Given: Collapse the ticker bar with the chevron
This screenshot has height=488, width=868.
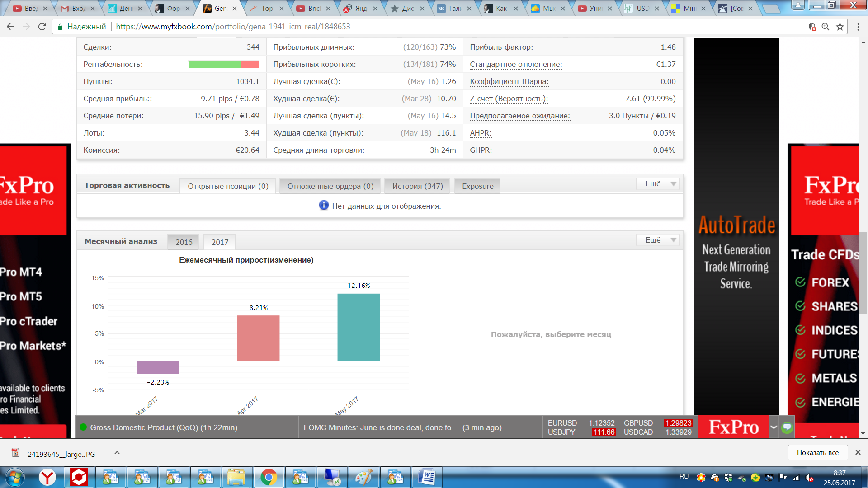Looking at the screenshot, I should tap(774, 427).
